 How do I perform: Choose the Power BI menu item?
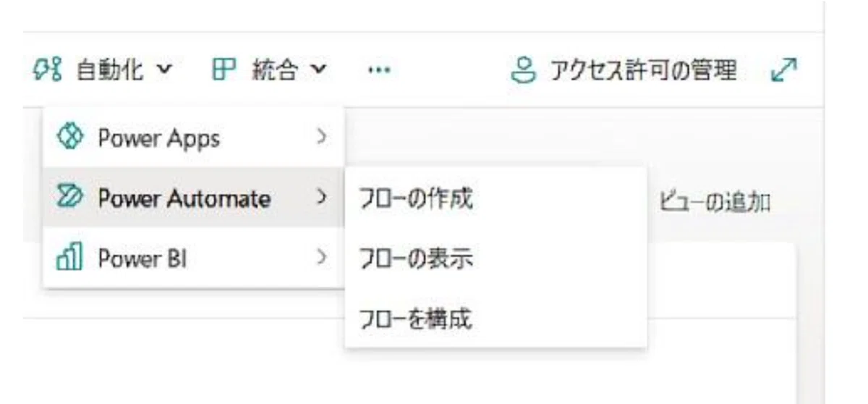[193, 257]
